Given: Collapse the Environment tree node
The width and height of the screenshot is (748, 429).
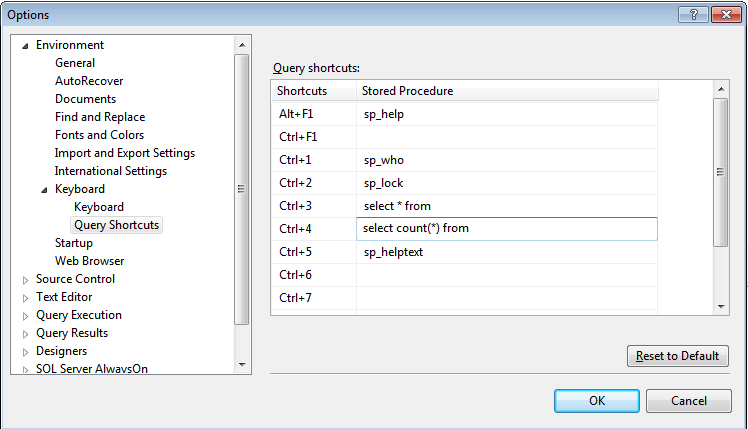Looking at the screenshot, I should point(26,46).
